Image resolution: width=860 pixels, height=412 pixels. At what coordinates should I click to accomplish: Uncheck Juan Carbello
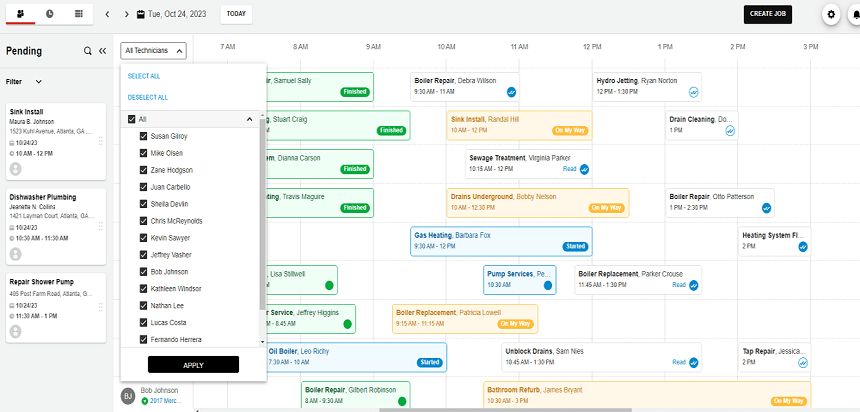point(144,187)
